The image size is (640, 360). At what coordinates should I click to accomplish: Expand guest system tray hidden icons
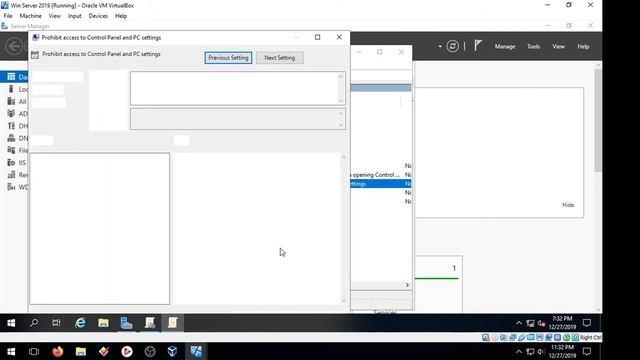coord(518,323)
